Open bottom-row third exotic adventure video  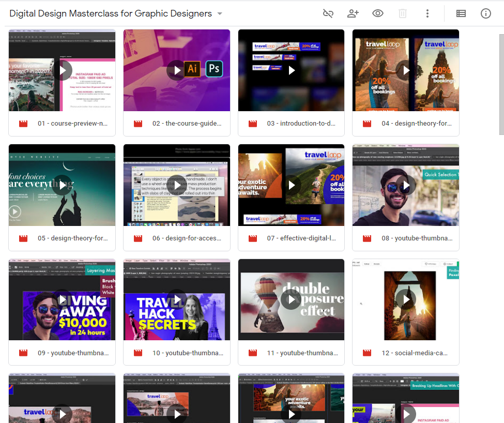point(291,398)
